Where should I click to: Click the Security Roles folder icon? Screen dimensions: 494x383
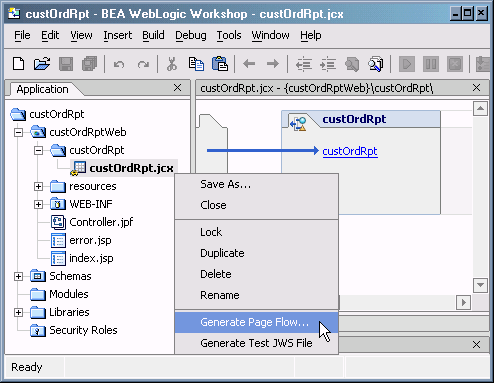(x=38, y=330)
